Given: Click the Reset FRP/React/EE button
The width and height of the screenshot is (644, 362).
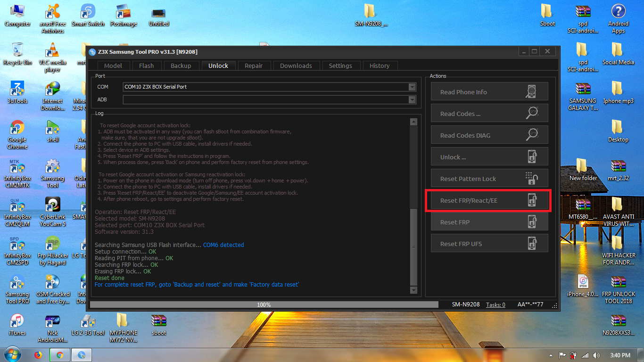Looking at the screenshot, I should (x=489, y=200).
